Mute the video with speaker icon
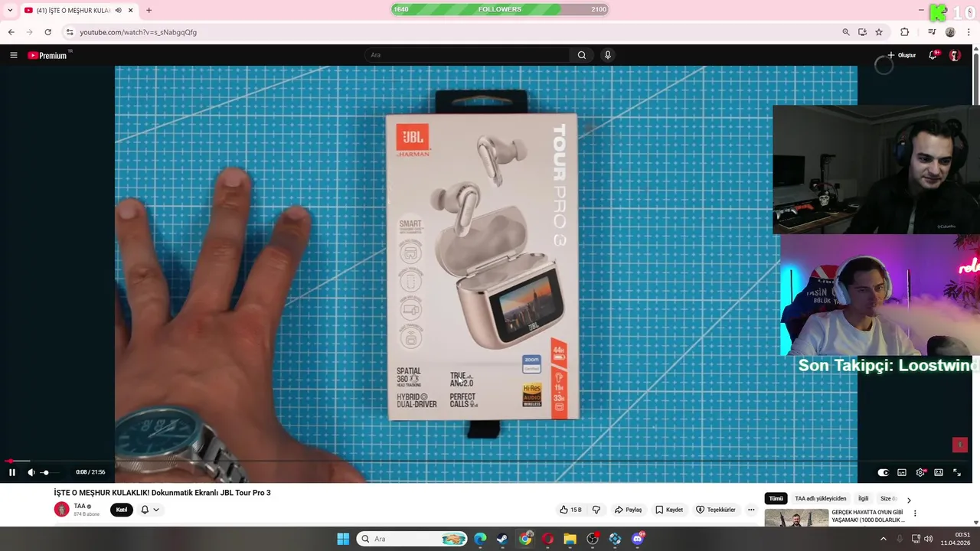The image size is (980, 551). tap(31, 472)
